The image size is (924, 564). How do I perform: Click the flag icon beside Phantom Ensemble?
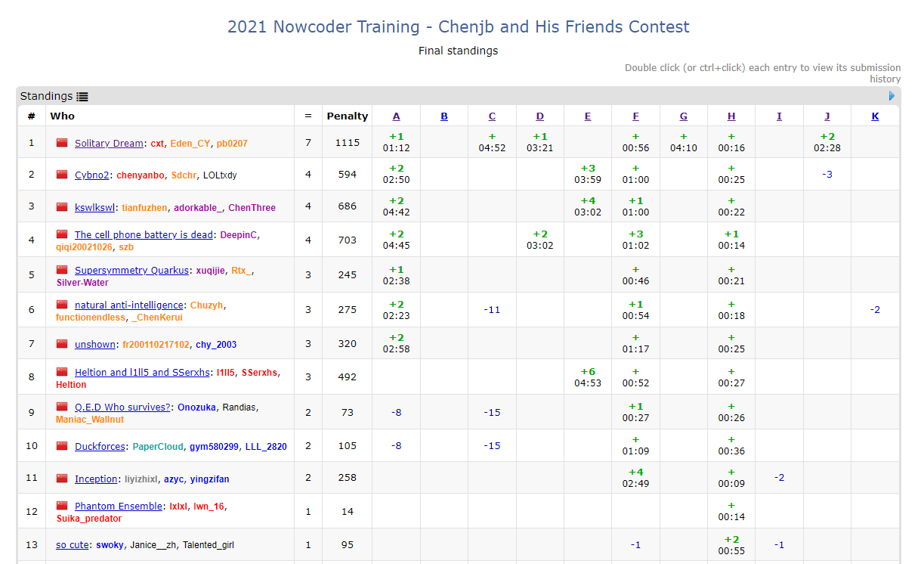[x=62, y=506]
